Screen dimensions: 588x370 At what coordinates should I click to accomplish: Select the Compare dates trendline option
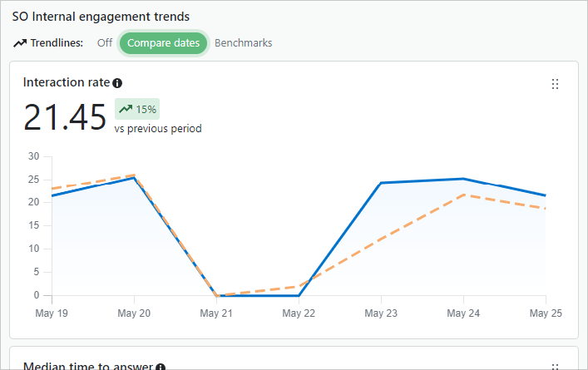point(163,43)
